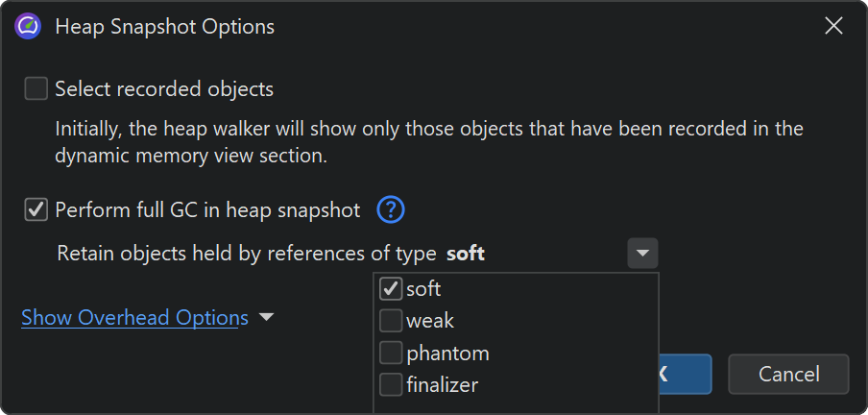Close the Heap Snapshot Options dialog
The image size is (868, 415).
point(833,27)
